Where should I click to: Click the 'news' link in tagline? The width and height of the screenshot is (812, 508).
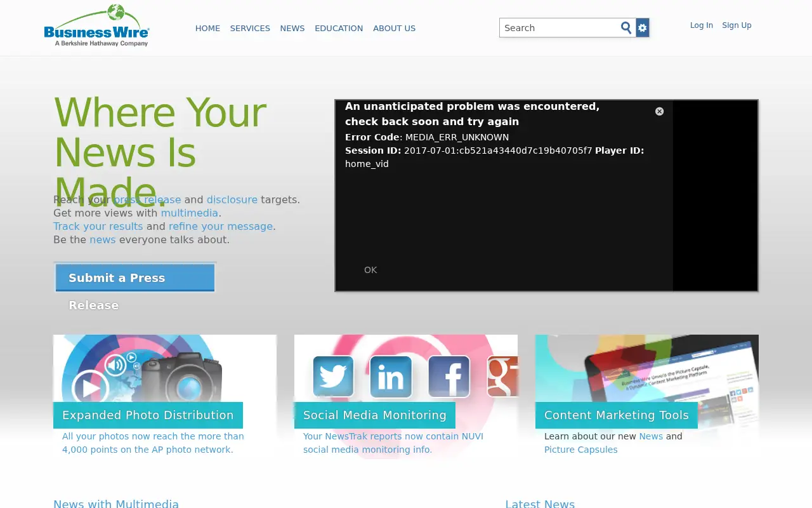pyautogui.click(x=103, y=239)
